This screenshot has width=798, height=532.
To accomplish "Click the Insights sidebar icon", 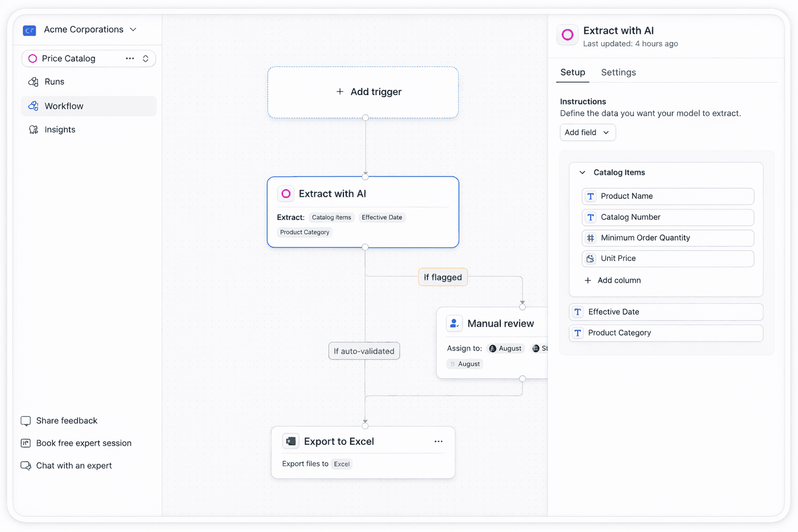I will pos(33,129).
